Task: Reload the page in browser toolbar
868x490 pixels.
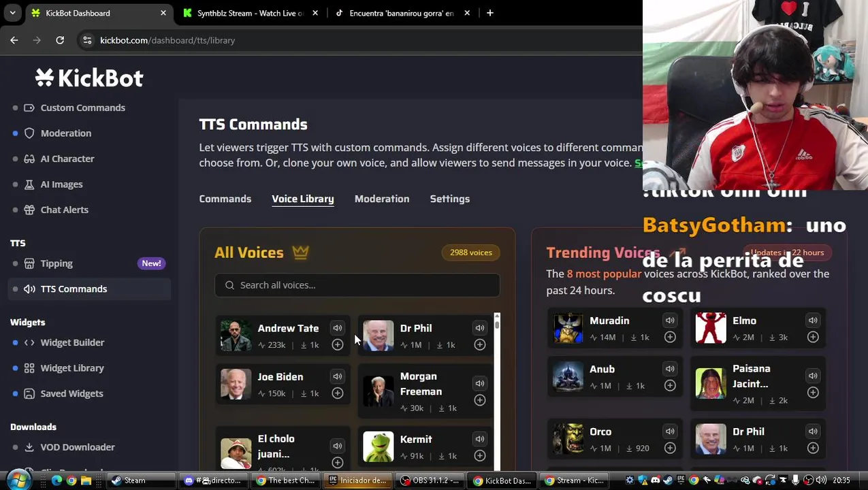Action: point(60,40)
